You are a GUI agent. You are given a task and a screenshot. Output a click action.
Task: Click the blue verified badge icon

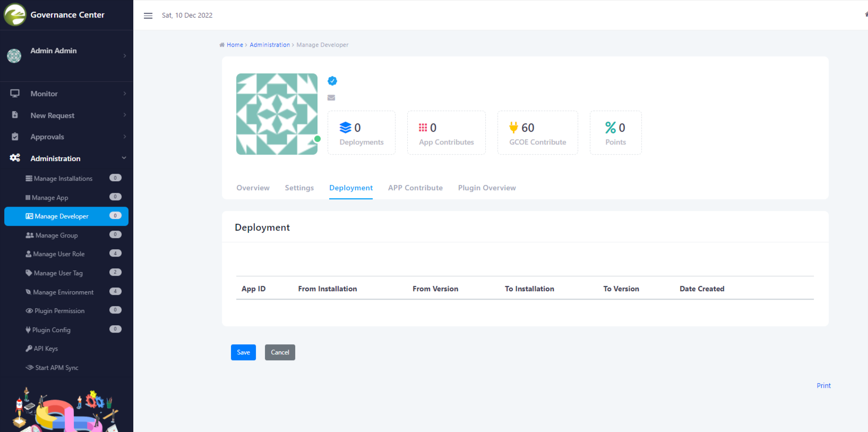point(332,81)
